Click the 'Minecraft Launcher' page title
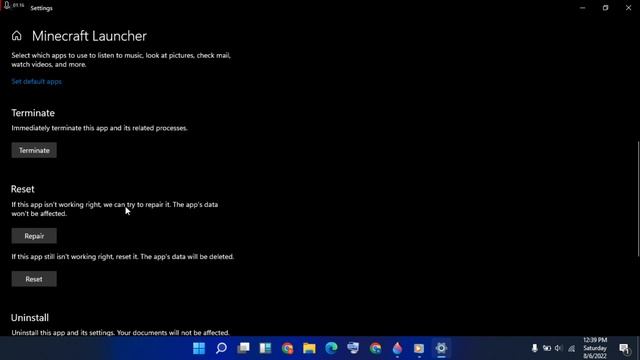Viewport: 640px width, 360px height. [89, 36]
